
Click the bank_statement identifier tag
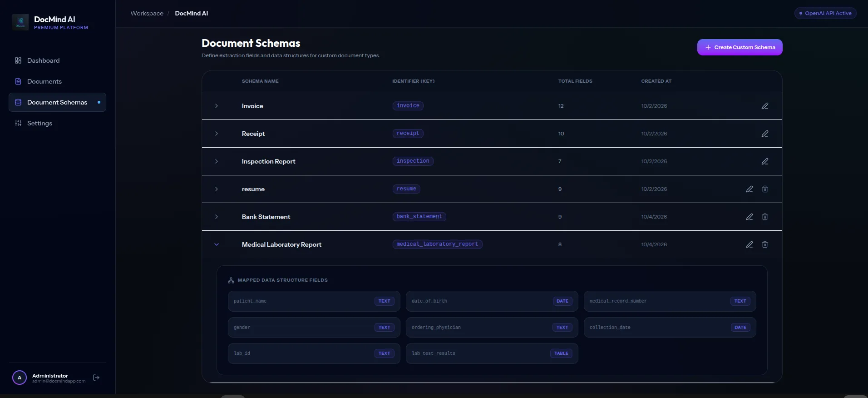(419, 217)
